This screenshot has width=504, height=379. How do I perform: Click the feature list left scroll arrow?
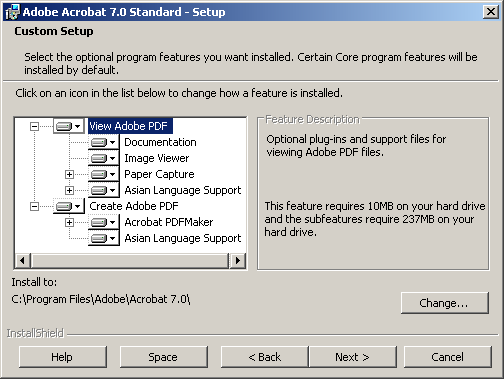pos(22,260)
